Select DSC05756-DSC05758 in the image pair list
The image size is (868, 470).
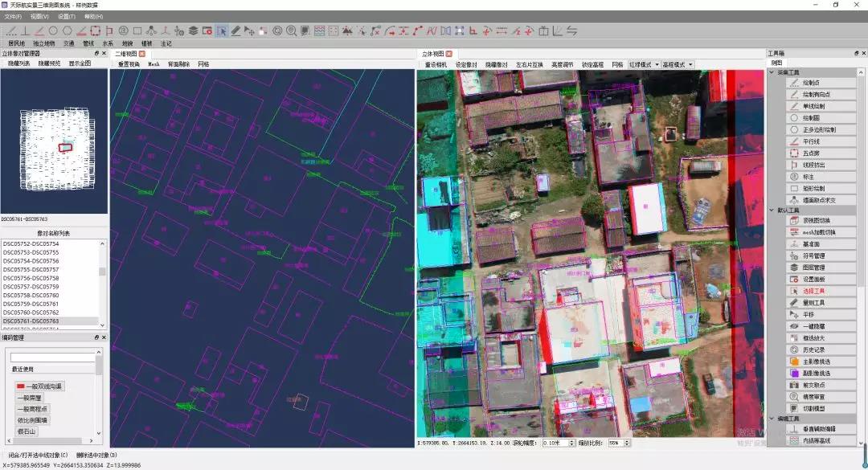(x=31, y=278)
